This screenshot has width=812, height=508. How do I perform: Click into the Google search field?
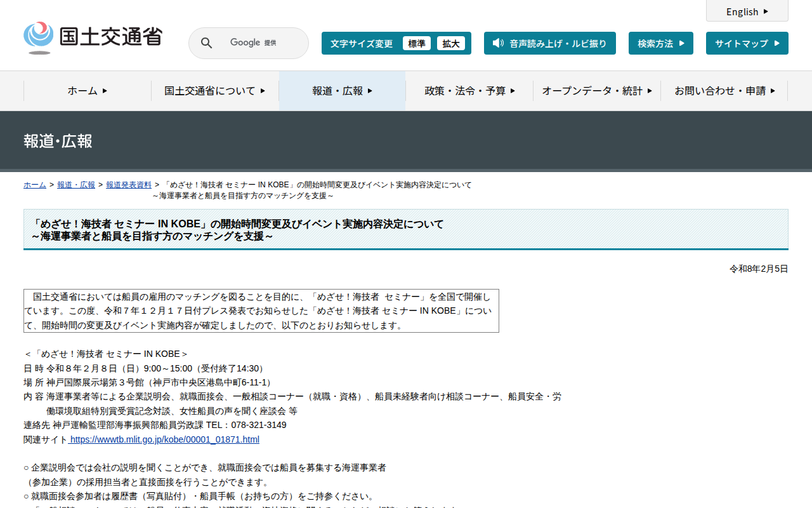[x=260, y=43]
